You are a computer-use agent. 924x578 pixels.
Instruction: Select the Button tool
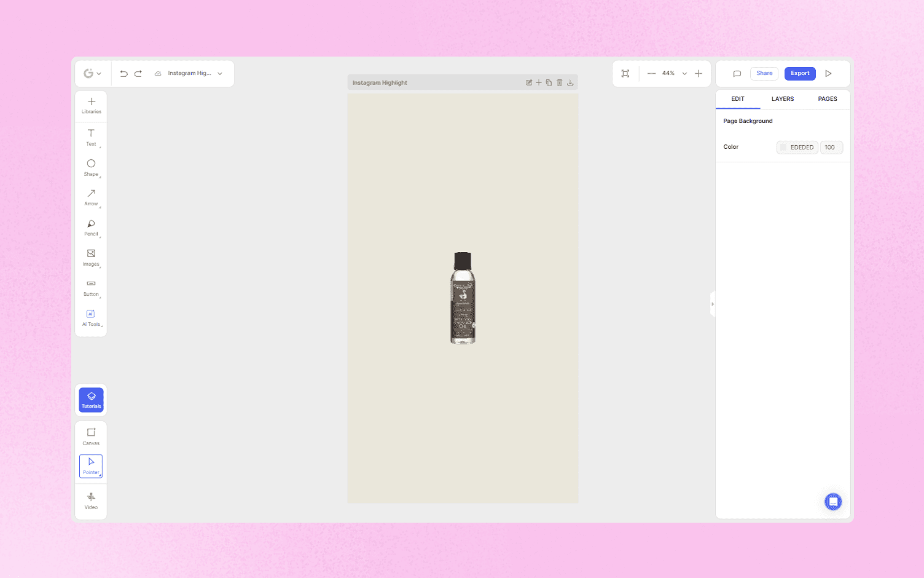pos(91,287)
